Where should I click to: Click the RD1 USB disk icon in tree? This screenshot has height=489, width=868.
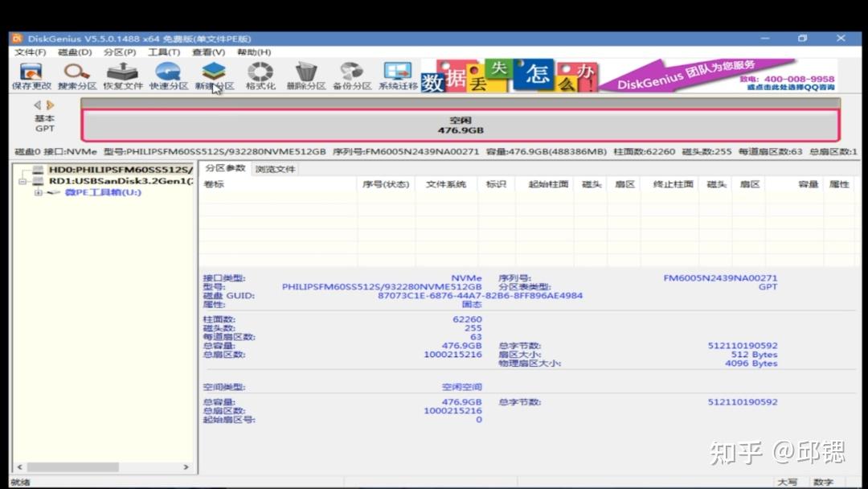pyautogui.click(x=38, y=181)
